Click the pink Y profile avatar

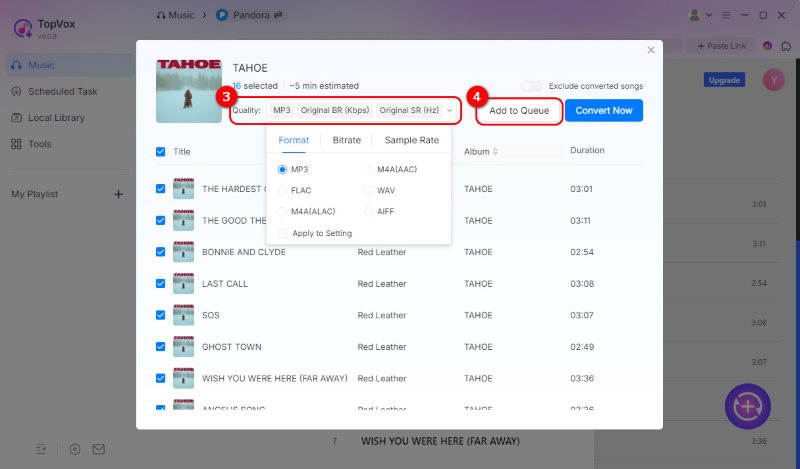tap(774, 80)
